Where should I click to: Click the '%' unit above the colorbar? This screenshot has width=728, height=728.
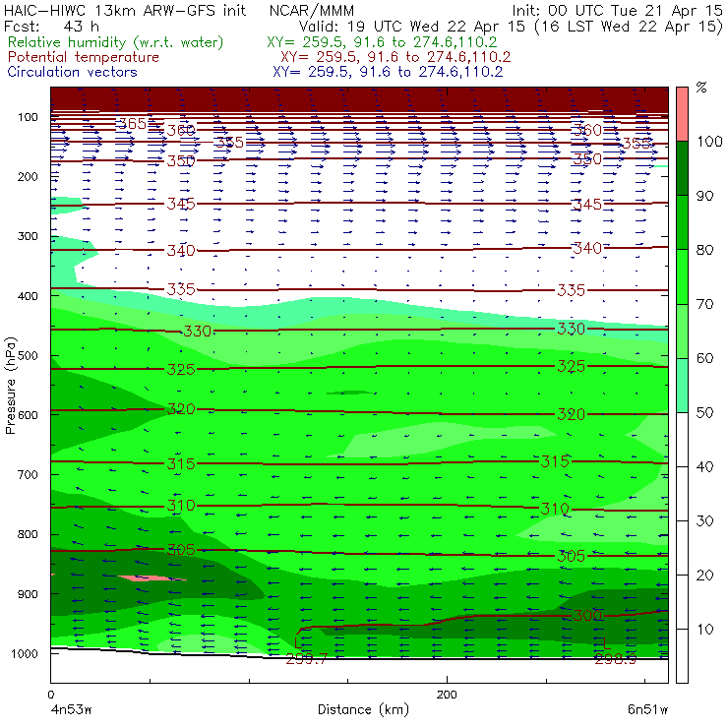[702, 88]
